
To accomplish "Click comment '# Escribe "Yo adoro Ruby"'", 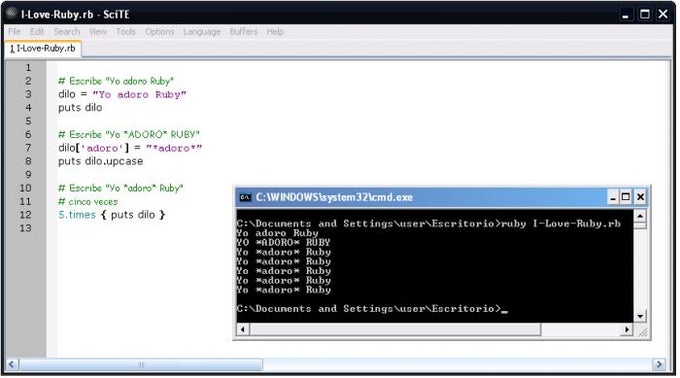I will click(116, 81).
